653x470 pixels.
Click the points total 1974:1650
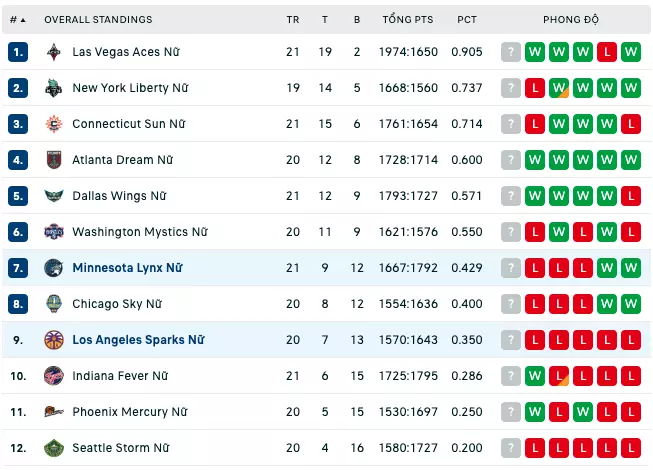tap(408, 52)
